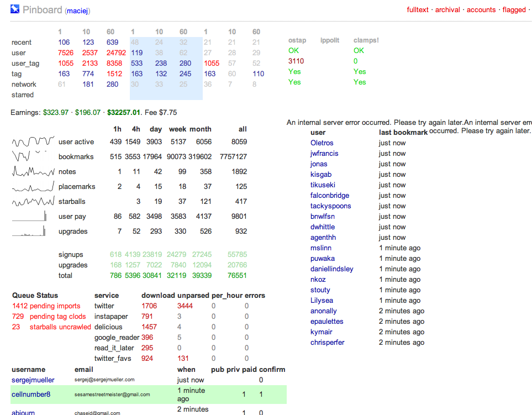The height and width of the screenshot is (415, 532).
Task: Click the starballs sparkline graph
Action: point(33,201)
